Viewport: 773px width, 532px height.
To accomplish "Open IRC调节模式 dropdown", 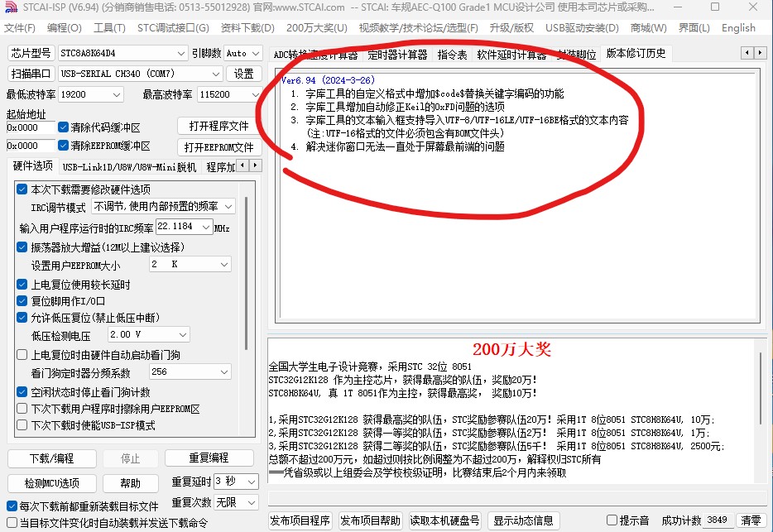I will tap(164, 206).
